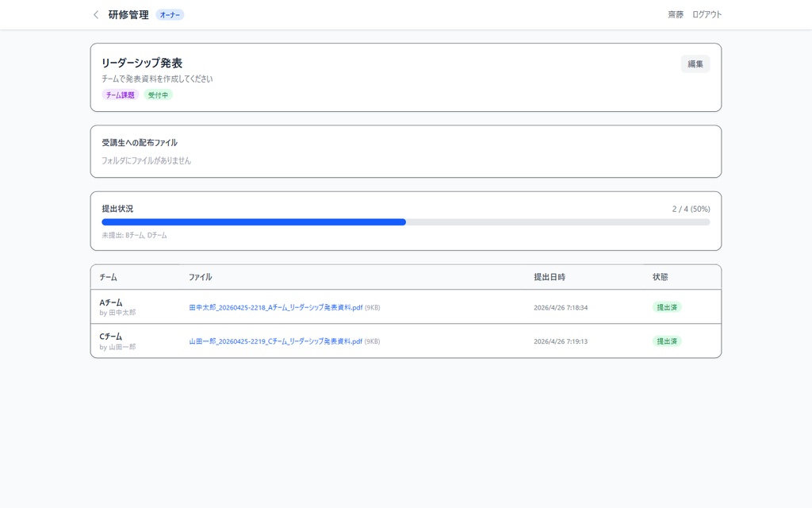This screenshot has height=508, width=812.
Task: Select the 提出日時 column header
Action: coord(549,277)
